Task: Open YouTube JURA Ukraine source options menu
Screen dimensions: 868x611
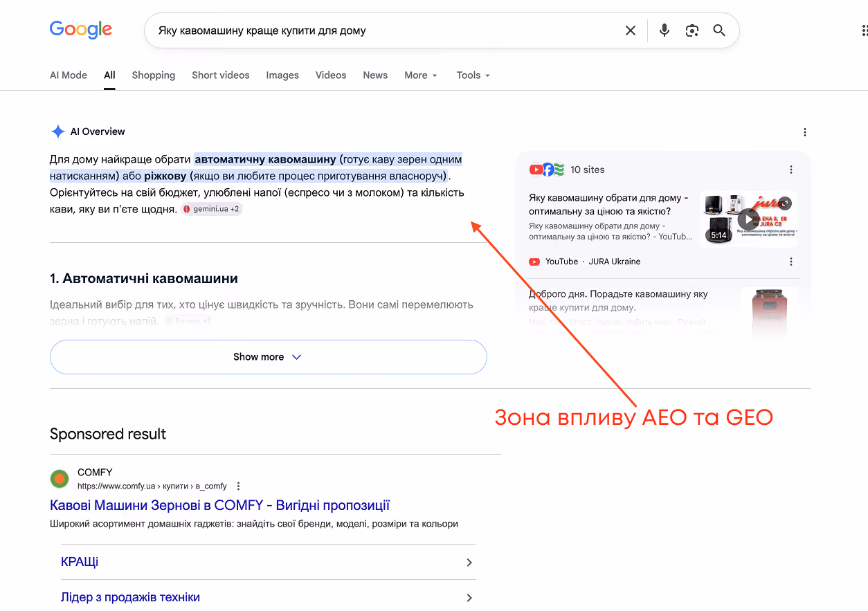Action: coord(791,262)
